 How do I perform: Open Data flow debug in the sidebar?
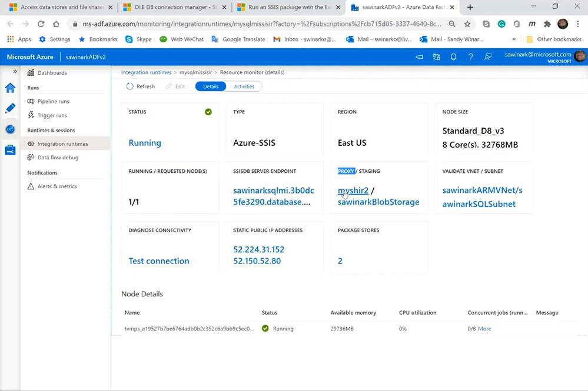click(x=53, y=158)
